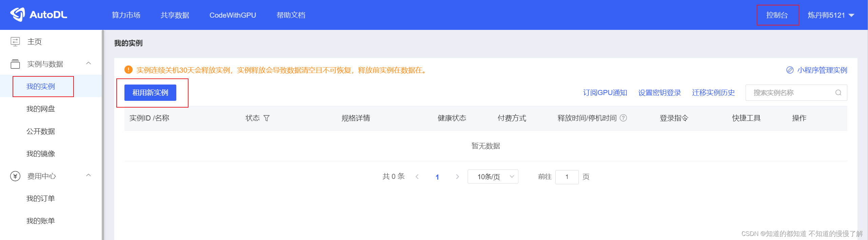The image size is (868, 240).
Task: Click the 规格详情 column header
Action: coord(356,118)
